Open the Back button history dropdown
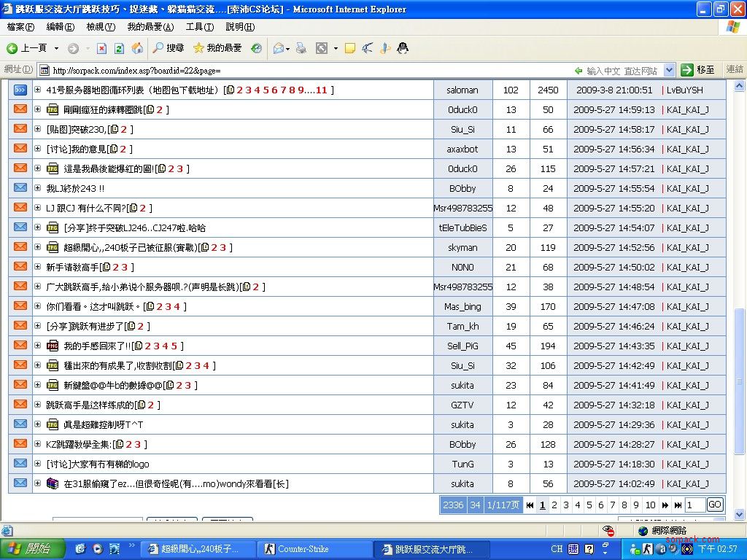This screenshot has height=560, width=747. [56, 48]
